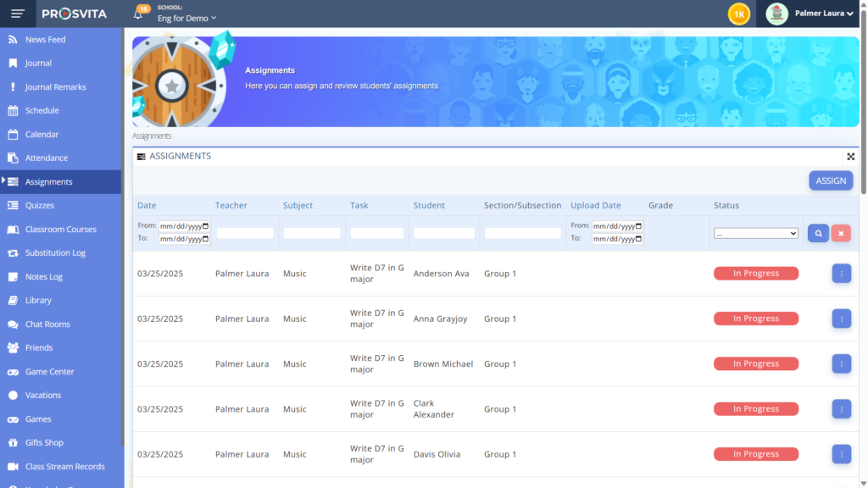This screenshot has height=488, width=868.
Task: Toggle the sidebar with the hamburger icon
Action: point(17,13)
